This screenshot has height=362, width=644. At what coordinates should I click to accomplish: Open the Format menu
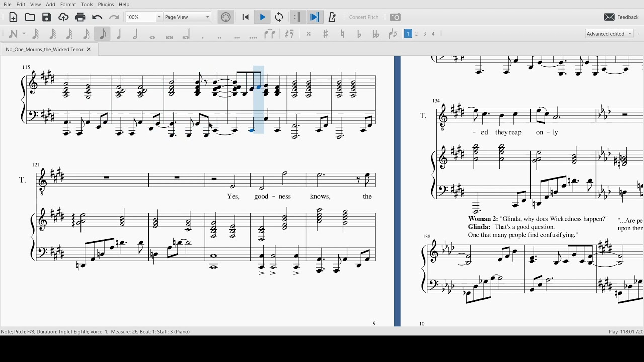[68, 5]
